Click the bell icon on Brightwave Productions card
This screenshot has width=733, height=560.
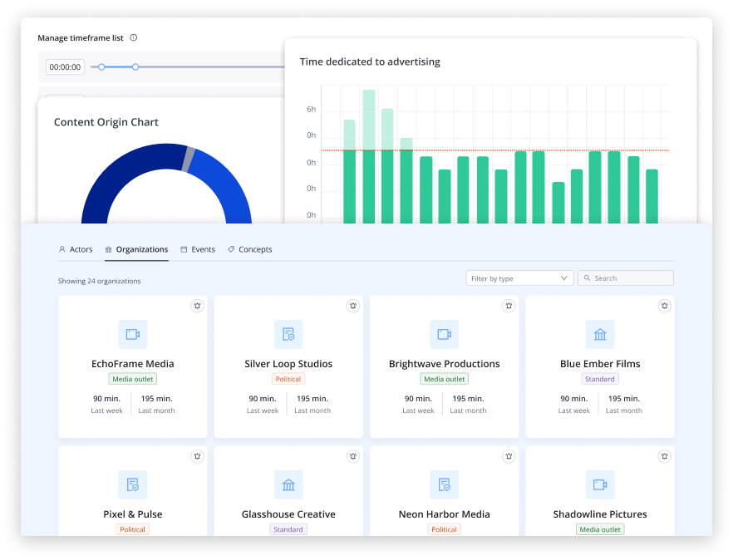tap(509, 306)
